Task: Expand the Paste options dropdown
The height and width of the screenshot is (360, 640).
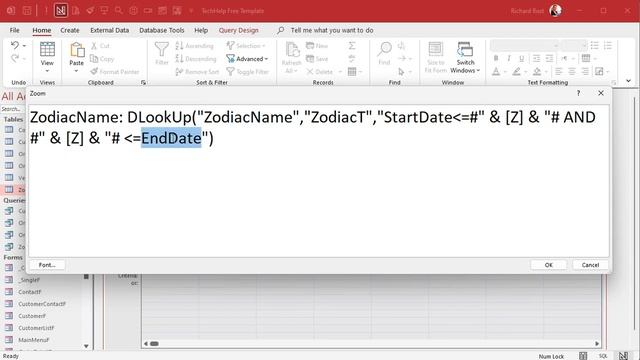Action: [x=76, y=71]
